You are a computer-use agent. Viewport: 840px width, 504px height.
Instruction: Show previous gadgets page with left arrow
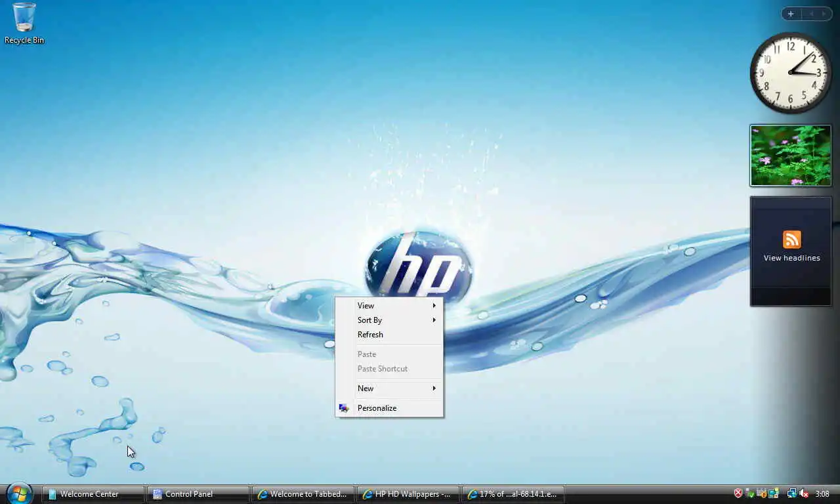pos(810,14)
